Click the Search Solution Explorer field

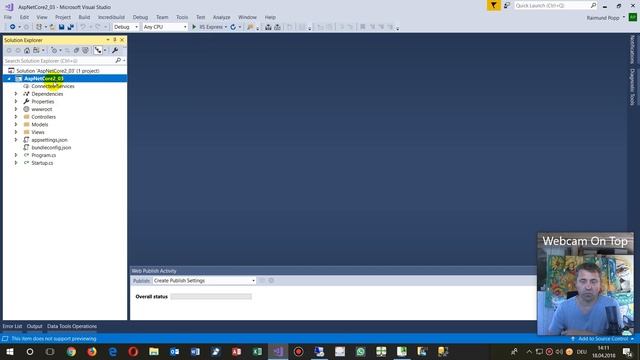(x=59, y=60)
